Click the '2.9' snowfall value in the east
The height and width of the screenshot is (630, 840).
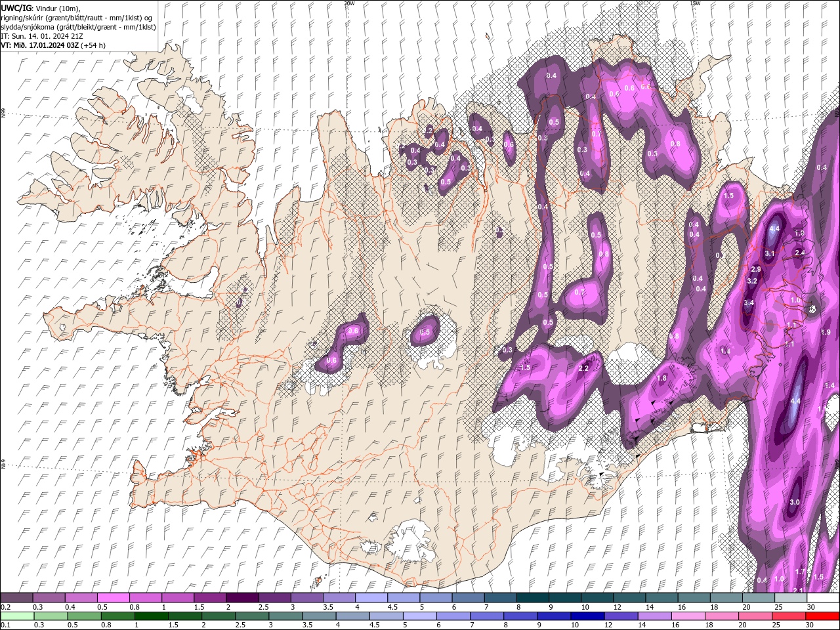(x=755, y=269)
